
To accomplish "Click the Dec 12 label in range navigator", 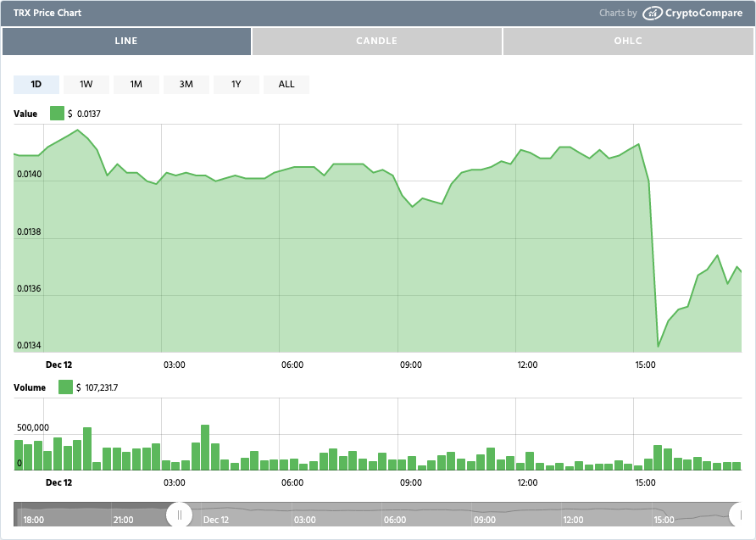I will point(216,520).
